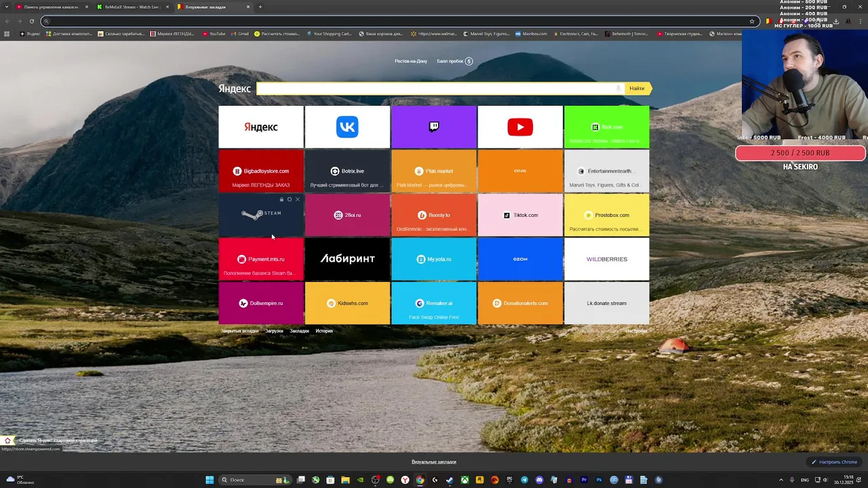Open the YouTube visual bookmark tile
This screenshot has height=488, width=868.
520,127
